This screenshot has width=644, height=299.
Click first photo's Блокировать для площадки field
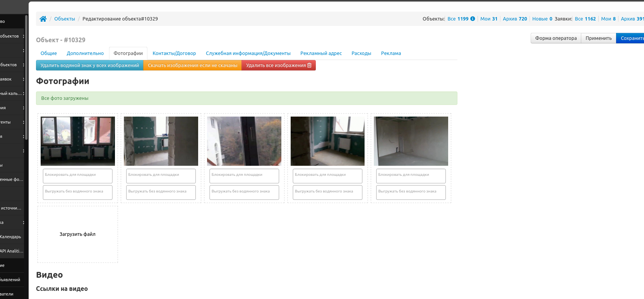[78, 176]
